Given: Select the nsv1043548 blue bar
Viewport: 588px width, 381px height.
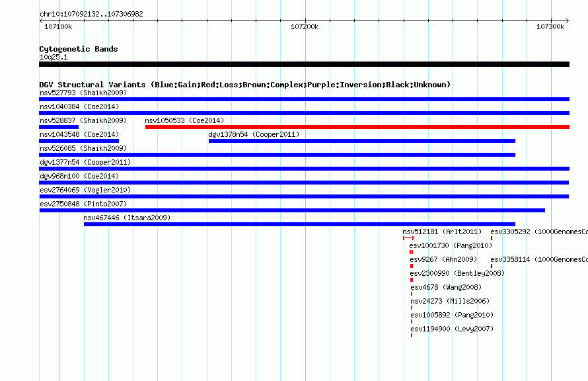Looking at the screenshot, I should coord(79,141).
